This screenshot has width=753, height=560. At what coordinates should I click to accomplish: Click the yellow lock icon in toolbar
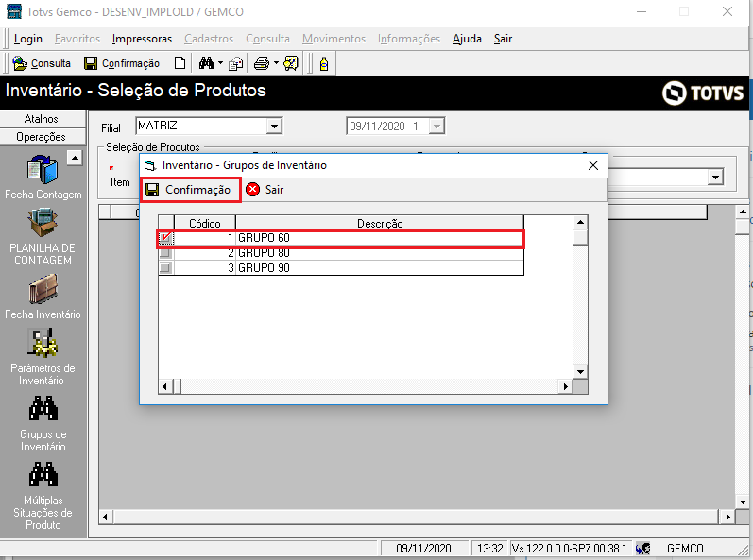(324, 64)
